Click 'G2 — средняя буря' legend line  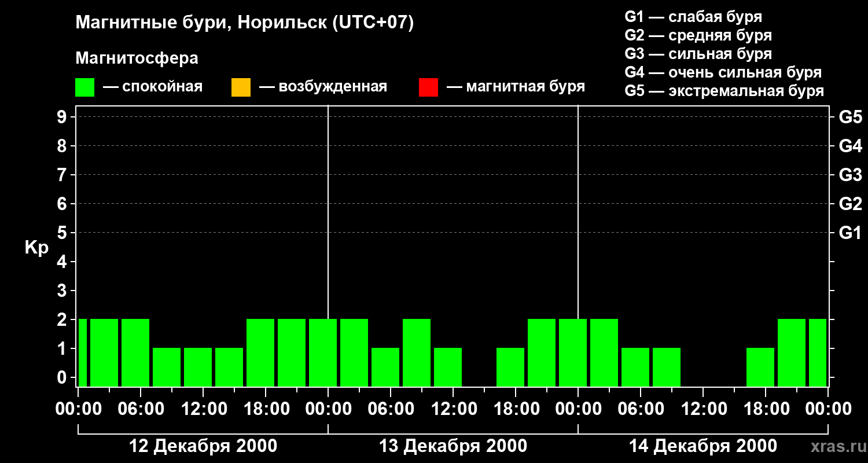click(x=698, y=35)
